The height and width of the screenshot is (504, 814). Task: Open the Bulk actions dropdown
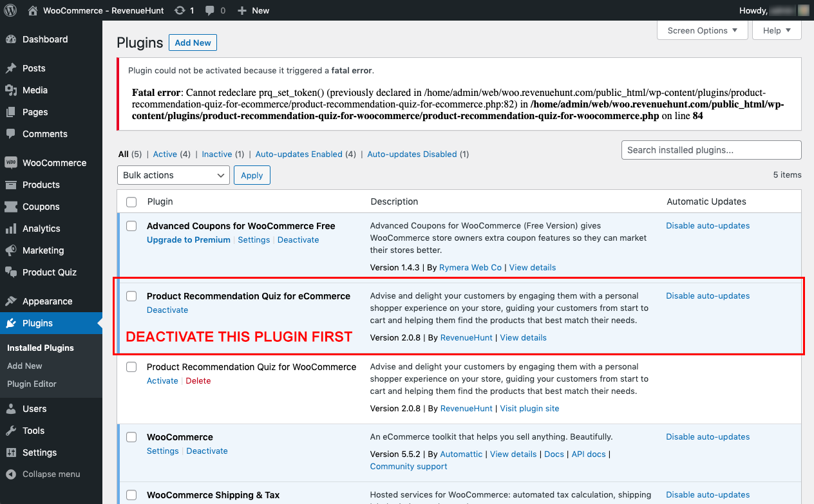pos(173,175)
